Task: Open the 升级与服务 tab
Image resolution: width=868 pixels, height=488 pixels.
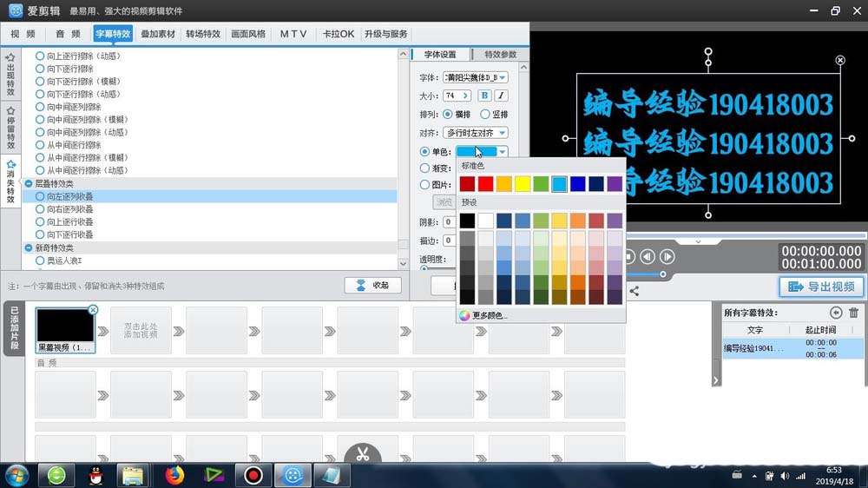Action: tap(386, 34)
